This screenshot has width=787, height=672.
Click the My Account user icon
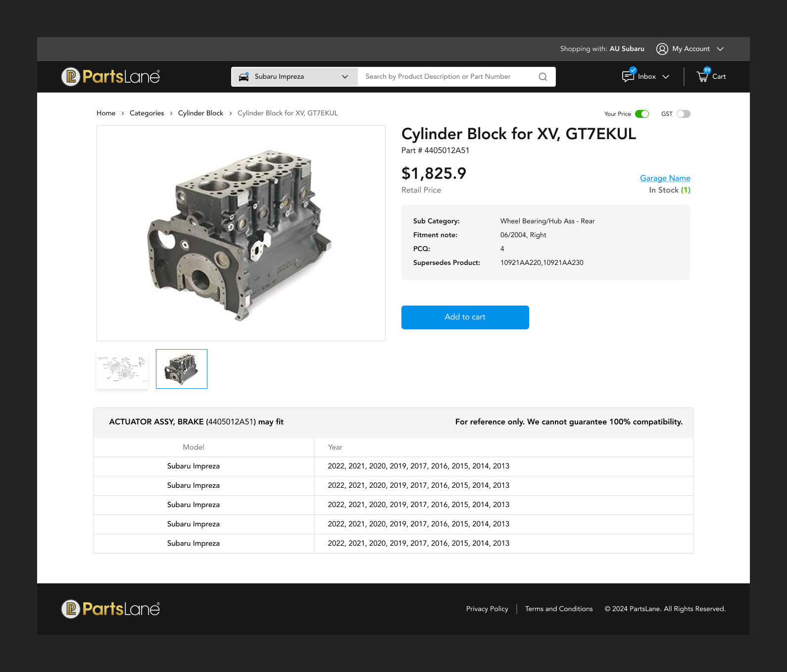pyautogui.click(x=662, y=49)
